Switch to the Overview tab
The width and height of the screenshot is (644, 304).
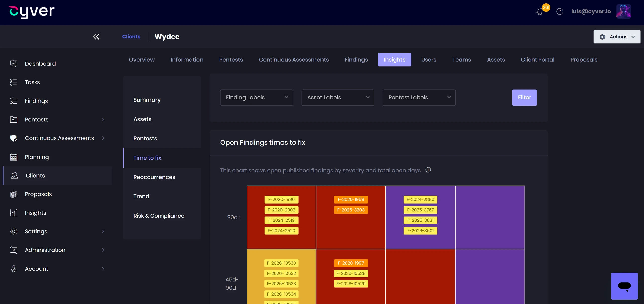point(142,60)
